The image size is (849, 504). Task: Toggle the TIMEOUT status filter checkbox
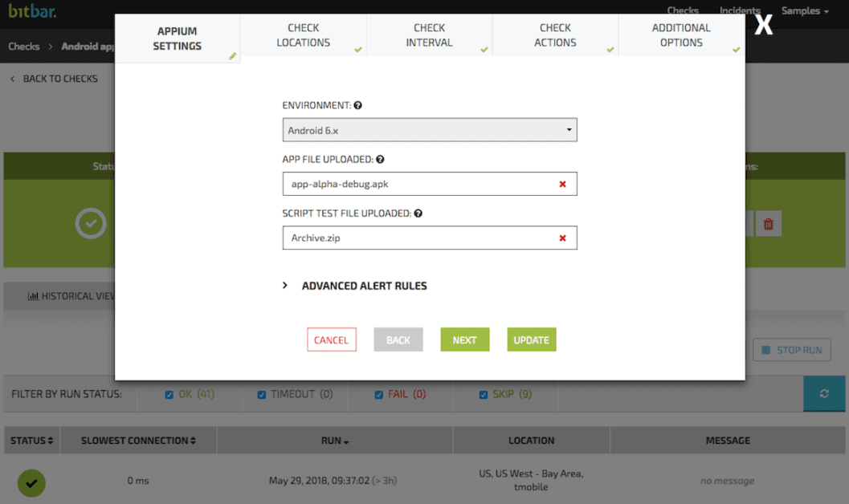(262, 395)
